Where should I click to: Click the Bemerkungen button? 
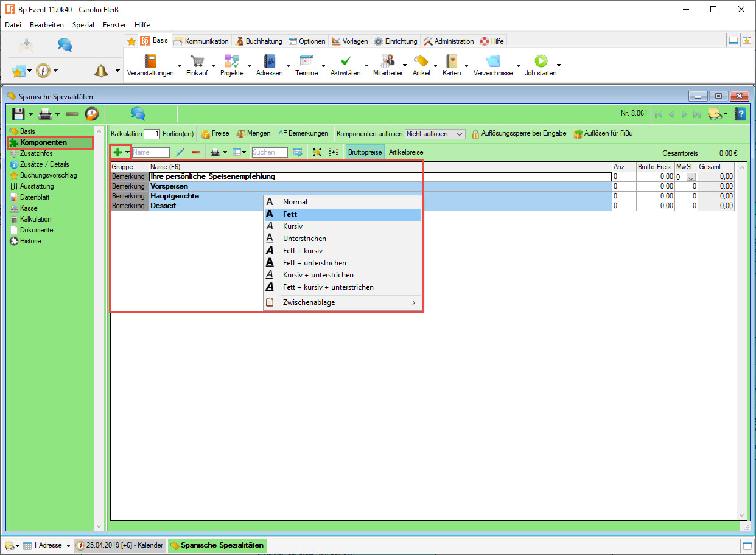pos(303,133)
